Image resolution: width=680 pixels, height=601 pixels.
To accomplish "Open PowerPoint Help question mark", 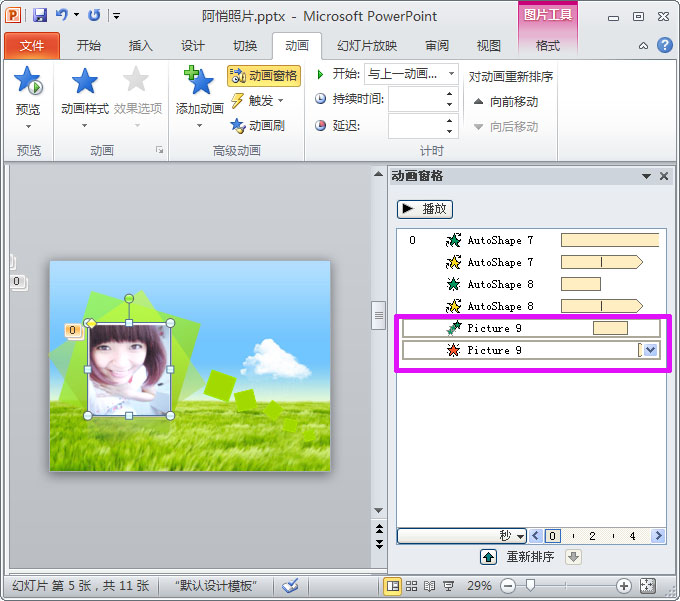I will pyautogui.click(x=664, y=45).
